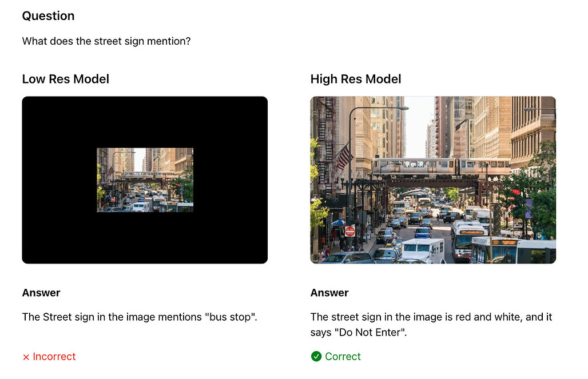The image size is (588, 379).
Task: Click the Answer label under High Res Model
Action: coord(329,293)
